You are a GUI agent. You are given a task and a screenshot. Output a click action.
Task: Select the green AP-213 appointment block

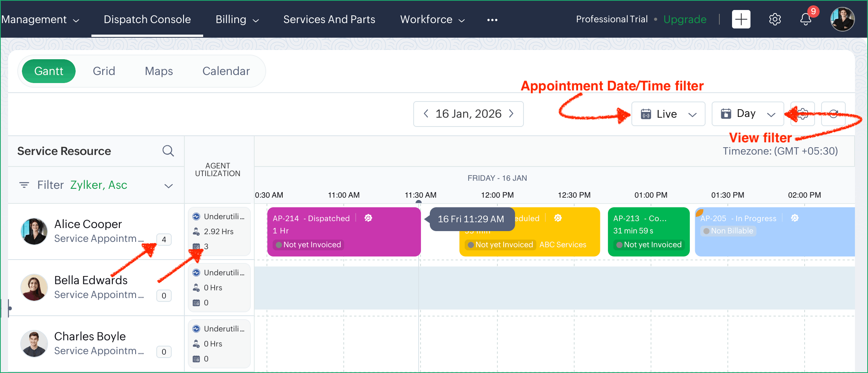pos(648,231)
